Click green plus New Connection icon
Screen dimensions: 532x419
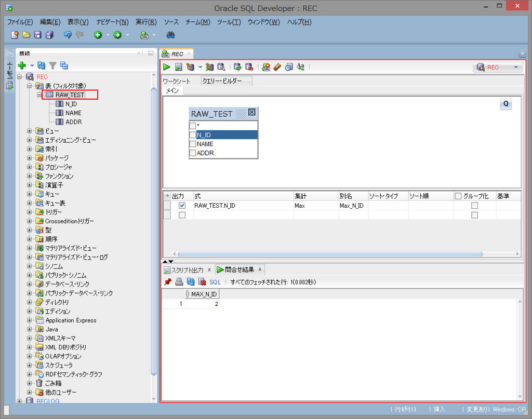(x=22, y=65)
